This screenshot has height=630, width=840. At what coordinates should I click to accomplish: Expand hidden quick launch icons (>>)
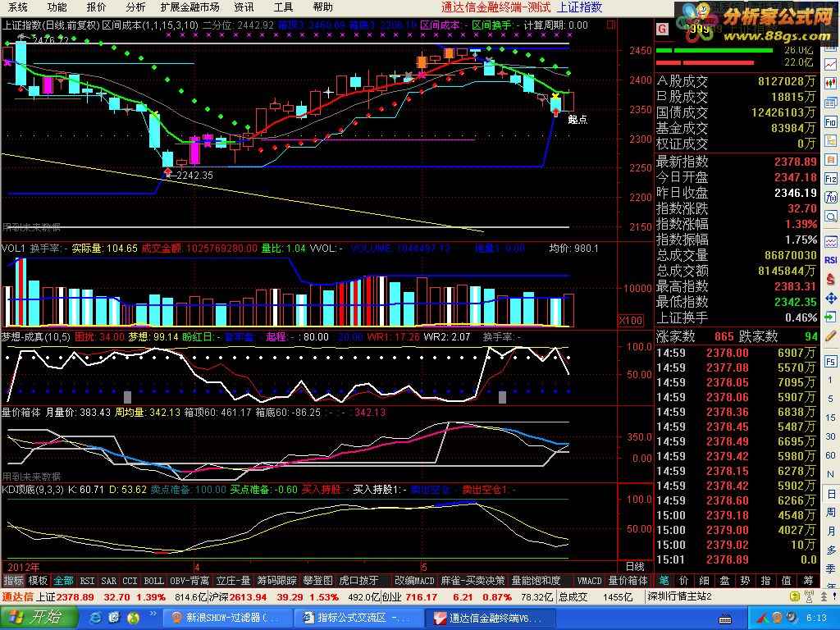click(153, 614)
